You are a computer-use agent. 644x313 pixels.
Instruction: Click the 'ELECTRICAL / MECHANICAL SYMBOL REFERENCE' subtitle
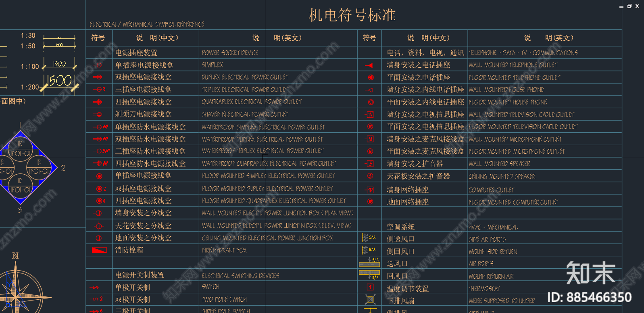(x=147, y=24)
